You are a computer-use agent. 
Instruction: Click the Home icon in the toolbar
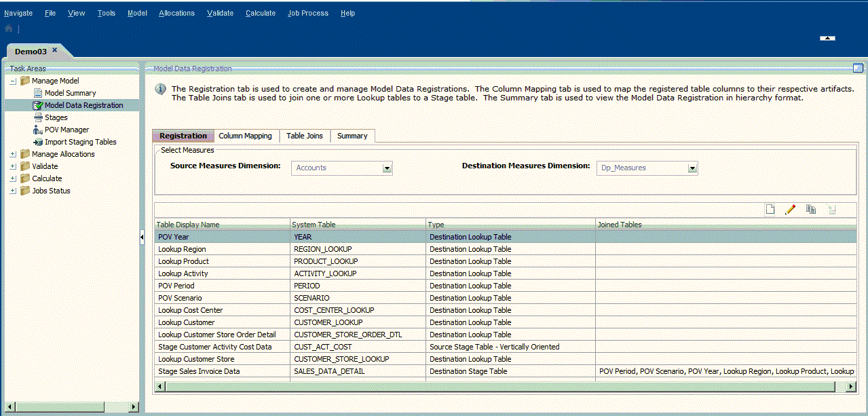click(8, 29)
